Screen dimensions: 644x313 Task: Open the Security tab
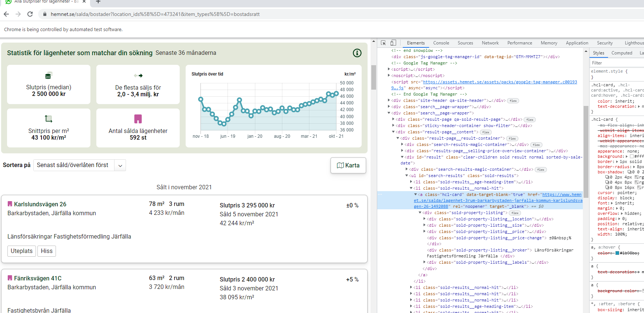pos(605,43)
